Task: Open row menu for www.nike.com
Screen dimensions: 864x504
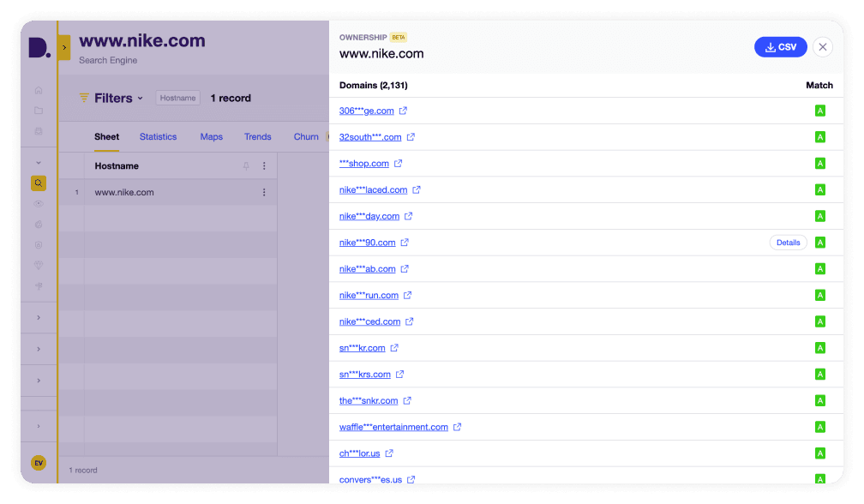Action: pos(264,192)
